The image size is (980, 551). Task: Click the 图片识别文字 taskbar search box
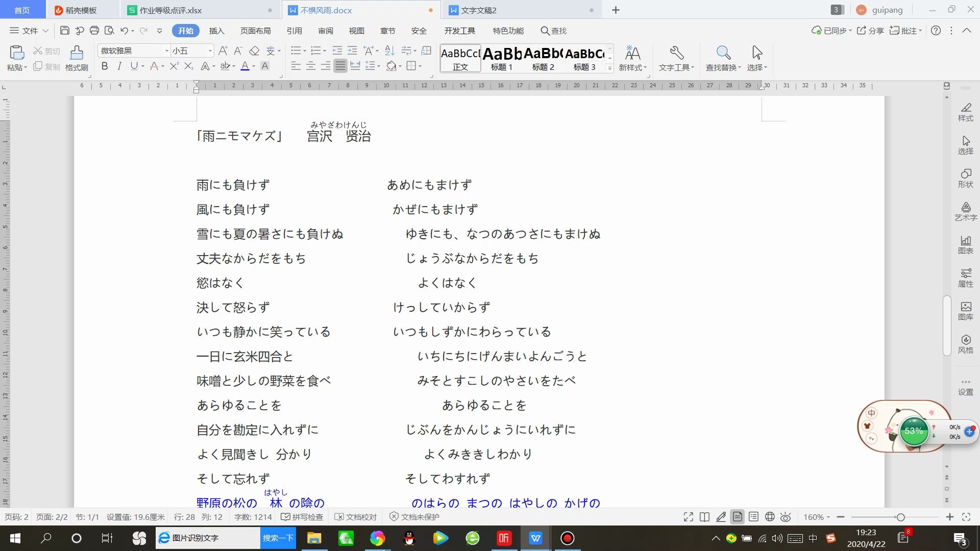coord(208,538)
